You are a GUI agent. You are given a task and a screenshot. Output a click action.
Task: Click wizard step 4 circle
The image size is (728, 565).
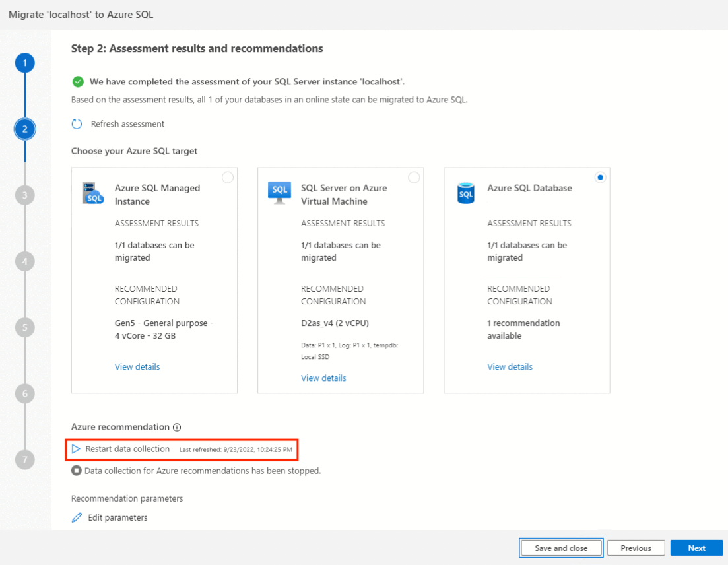point(25,261)
